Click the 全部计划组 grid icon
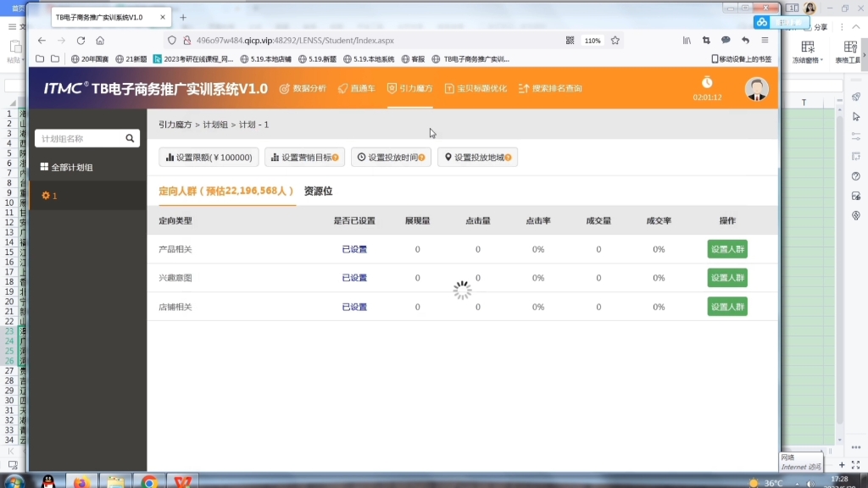 [x=44, y=166]
